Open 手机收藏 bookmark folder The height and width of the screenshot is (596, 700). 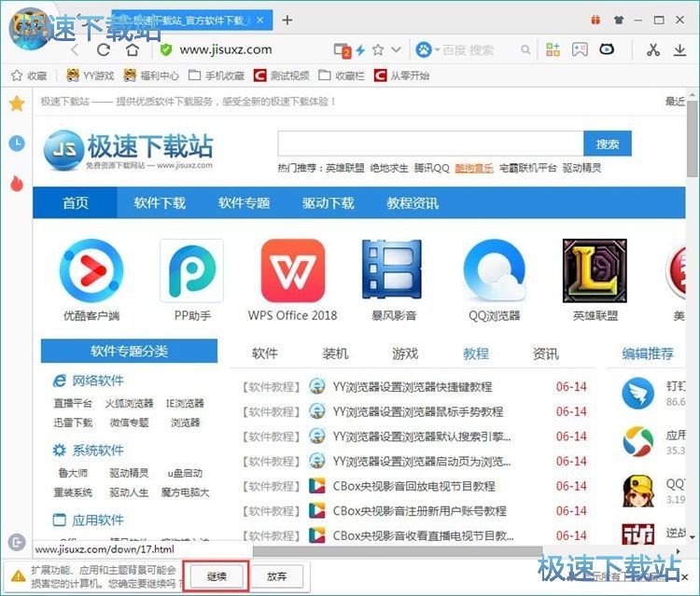(217, 76)
